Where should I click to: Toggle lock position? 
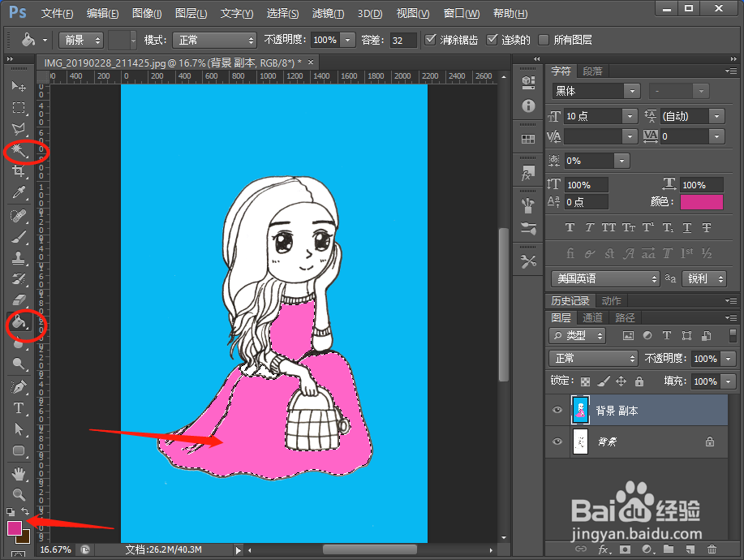pos(621,381)
